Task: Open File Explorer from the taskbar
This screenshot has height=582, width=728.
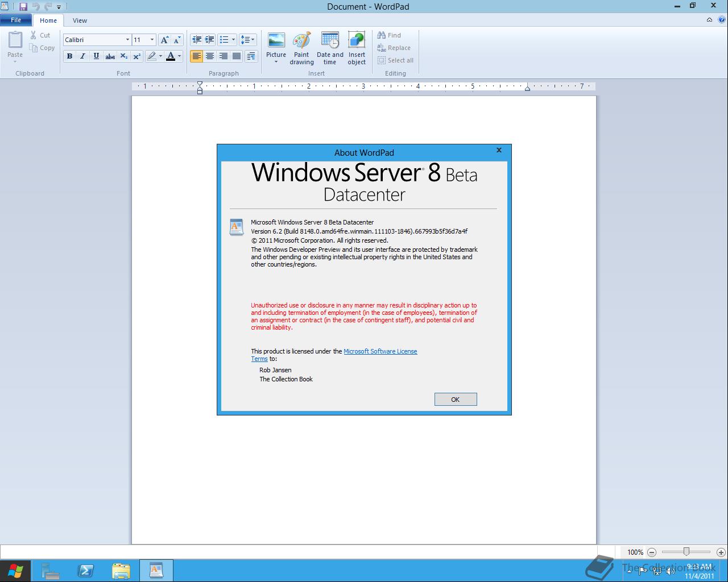Action: (x=121, y=571)
